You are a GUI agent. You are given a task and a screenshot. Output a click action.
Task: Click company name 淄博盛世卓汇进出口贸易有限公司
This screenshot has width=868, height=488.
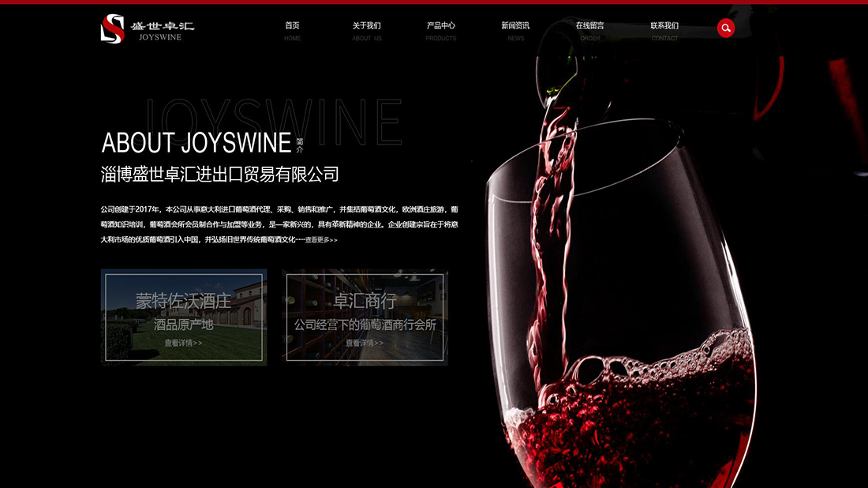click(220, 175)
